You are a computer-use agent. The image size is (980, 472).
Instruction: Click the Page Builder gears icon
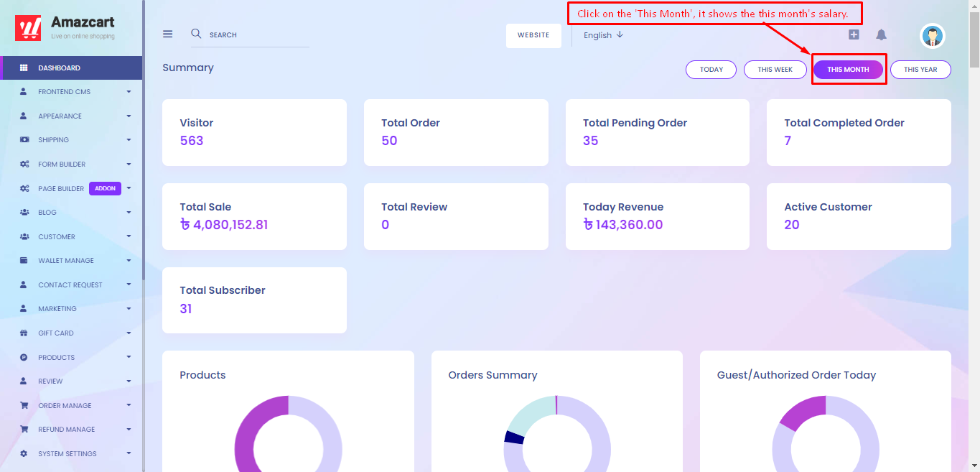coord(24,188)
